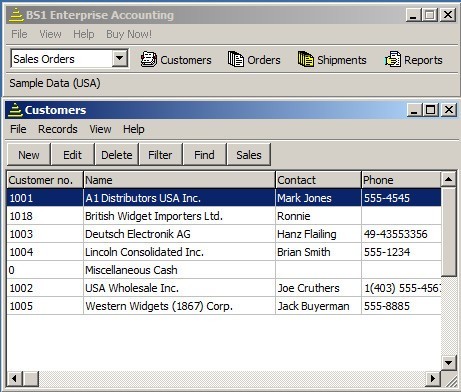Click the Sales button
The width and height of the screenshot is (461, 392).
tap(249, 155)
